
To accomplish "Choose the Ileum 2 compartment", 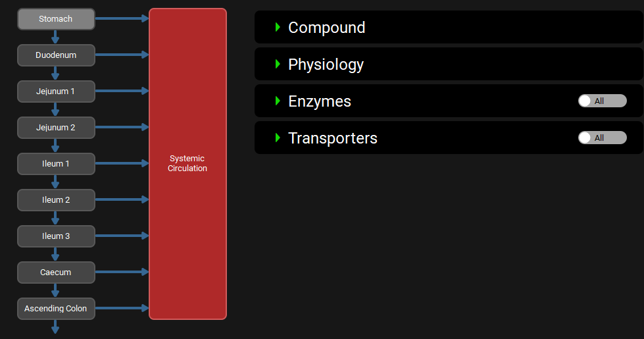I will 56,200.
